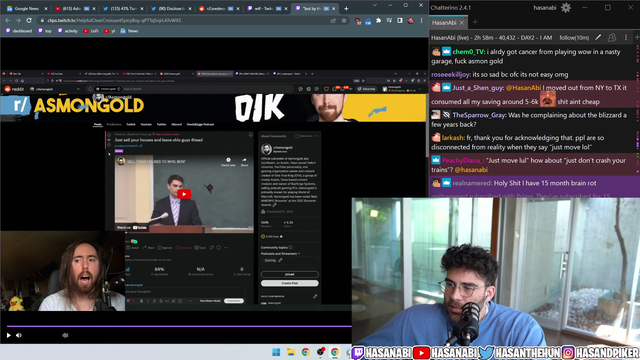The image size is (640, 360).
Task: Open top bookmark
Action: 44,31
